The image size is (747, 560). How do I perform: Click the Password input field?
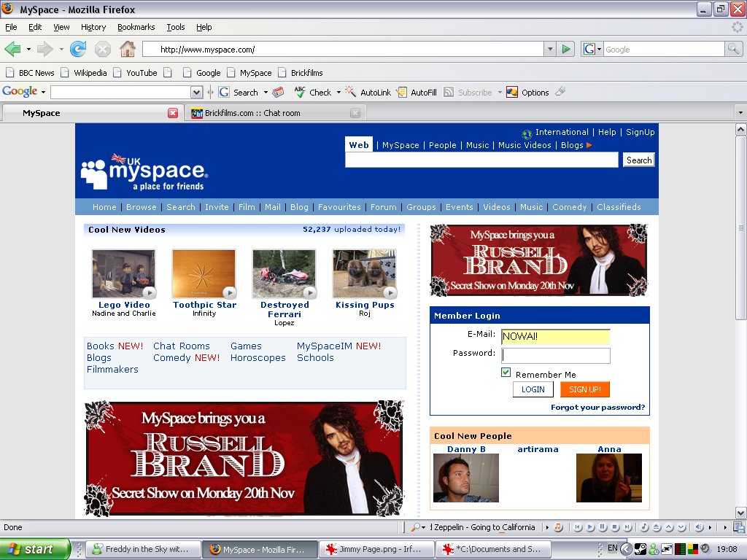pos(555,355)
